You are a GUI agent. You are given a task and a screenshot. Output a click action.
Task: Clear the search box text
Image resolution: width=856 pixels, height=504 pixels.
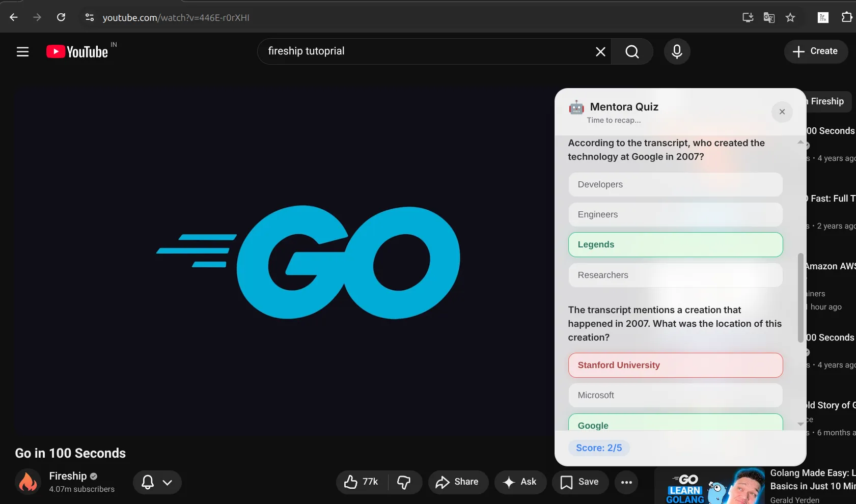[x=600, y=51]
